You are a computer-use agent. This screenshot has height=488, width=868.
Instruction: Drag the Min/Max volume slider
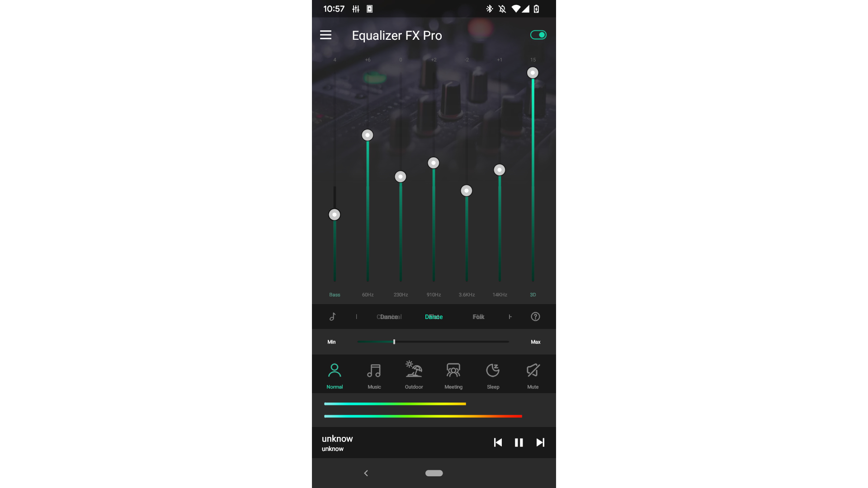pyautogui.click(x=393, y=342)
